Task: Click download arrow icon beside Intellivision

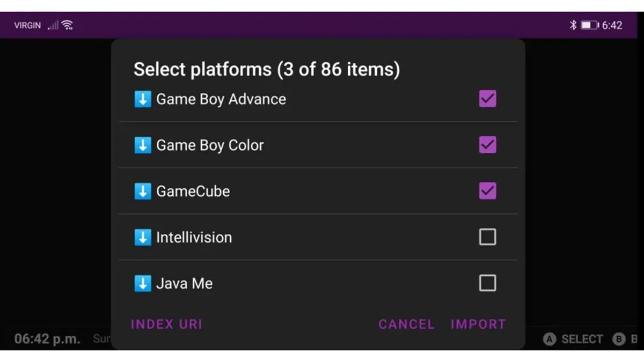Action: [x=142, y=238]
